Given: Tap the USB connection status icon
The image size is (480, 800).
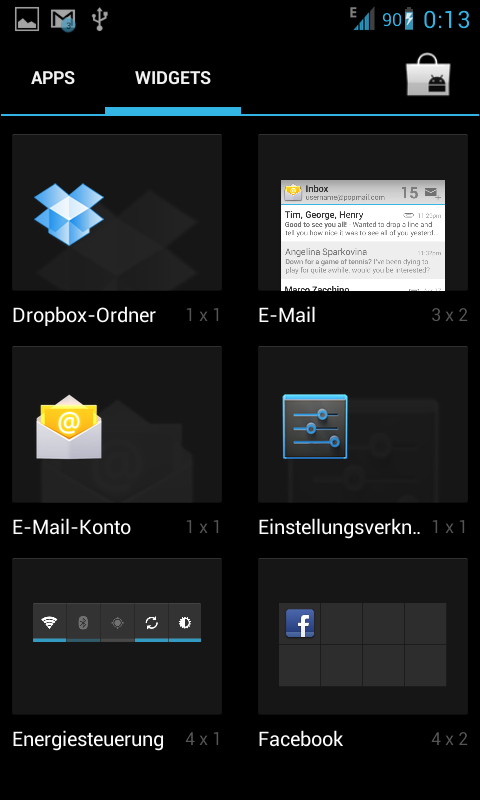Looking at the screenshot, I should pos(99,19).
